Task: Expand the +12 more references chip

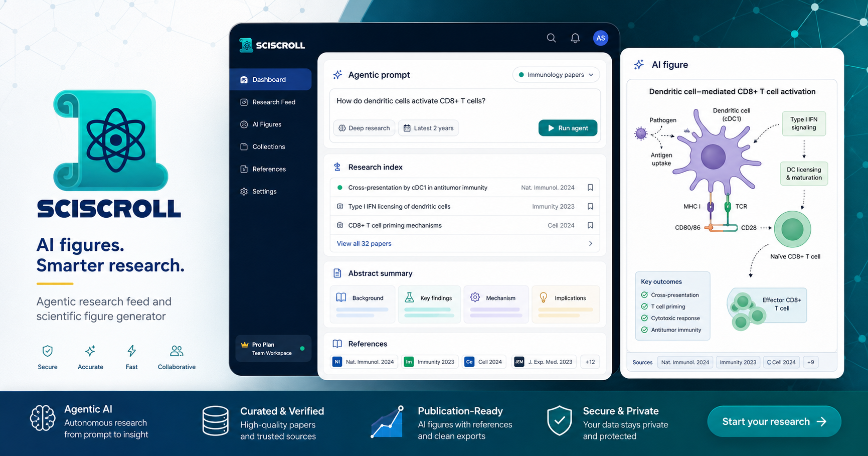Action: 590,362
